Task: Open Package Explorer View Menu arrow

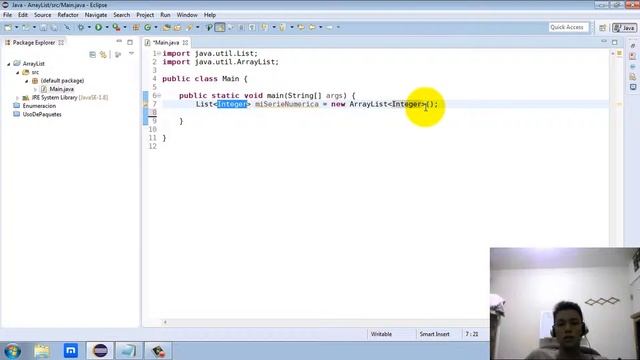Action: 131,54
